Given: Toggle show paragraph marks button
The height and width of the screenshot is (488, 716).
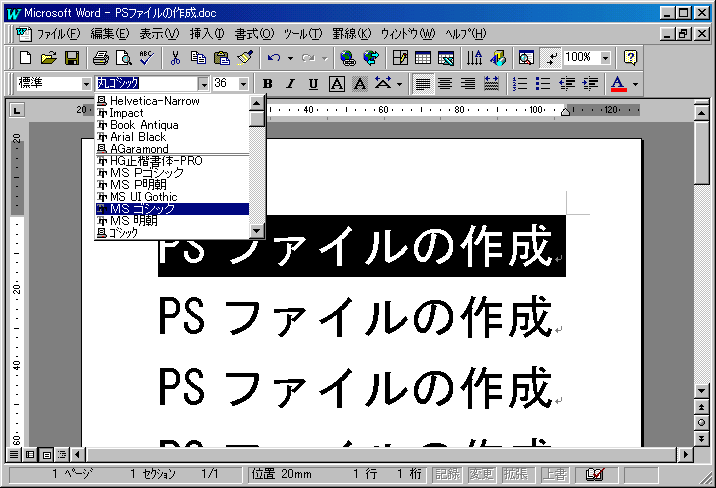Looking at the screenshot, I should [550, 58].
